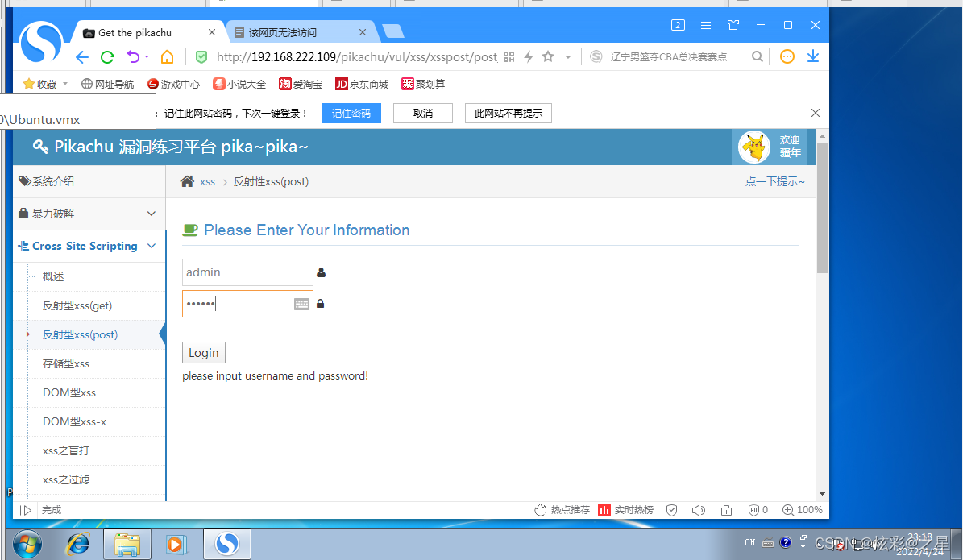Open a new tab with the tab button
Screen dimensions: 963x560
392,31
